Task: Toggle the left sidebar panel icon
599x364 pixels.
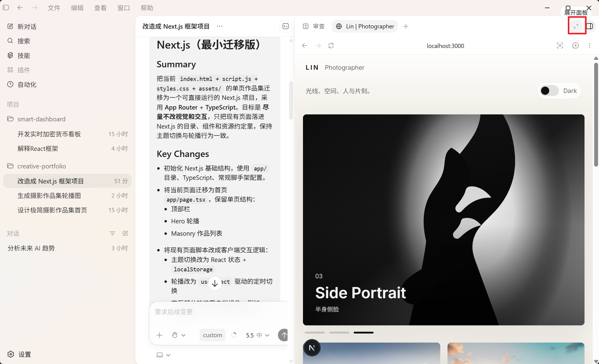Action: 6,8
